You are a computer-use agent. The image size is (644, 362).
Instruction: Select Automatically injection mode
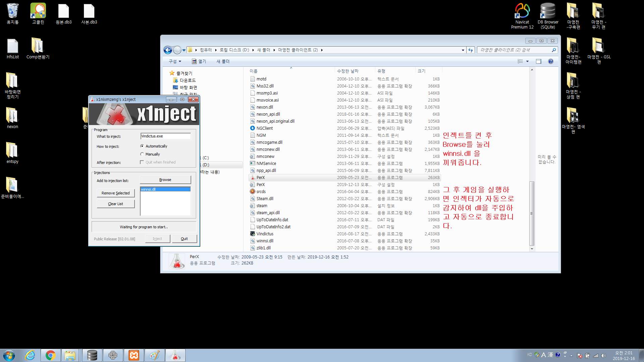[x=142, y=146]
